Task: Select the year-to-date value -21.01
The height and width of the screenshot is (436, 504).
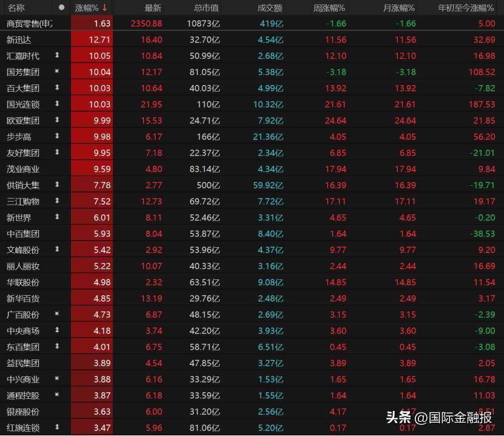Action: pos(483,153)
